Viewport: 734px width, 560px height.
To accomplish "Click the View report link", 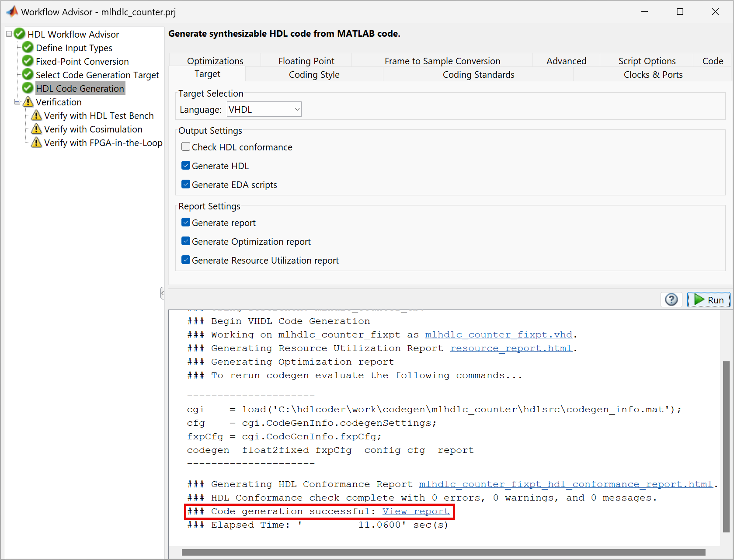I will pyautogui.click(x=416, y=511).
